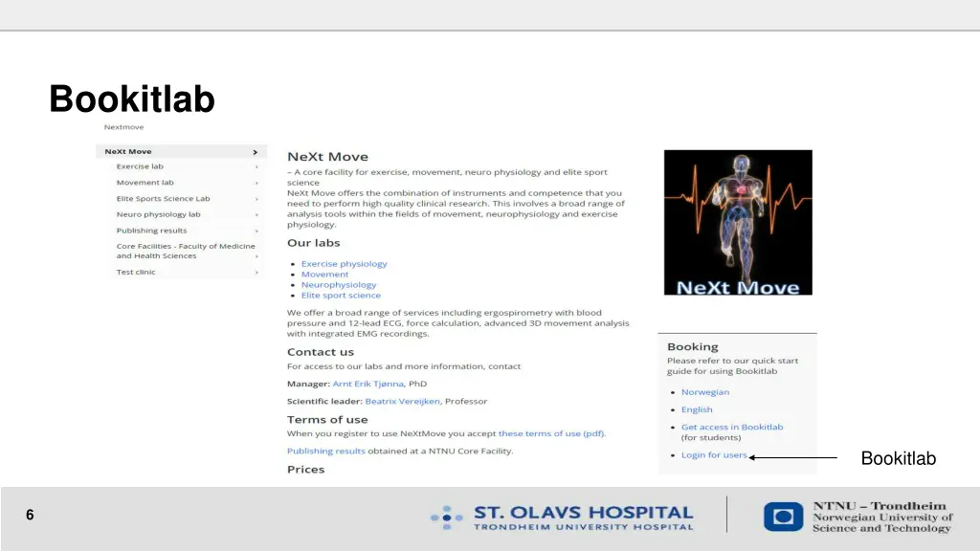The height and width of the screenshot is (551, 980).
Task: Click the Bookitlab annotation label beside Login
Action: (x=898, y=458)
